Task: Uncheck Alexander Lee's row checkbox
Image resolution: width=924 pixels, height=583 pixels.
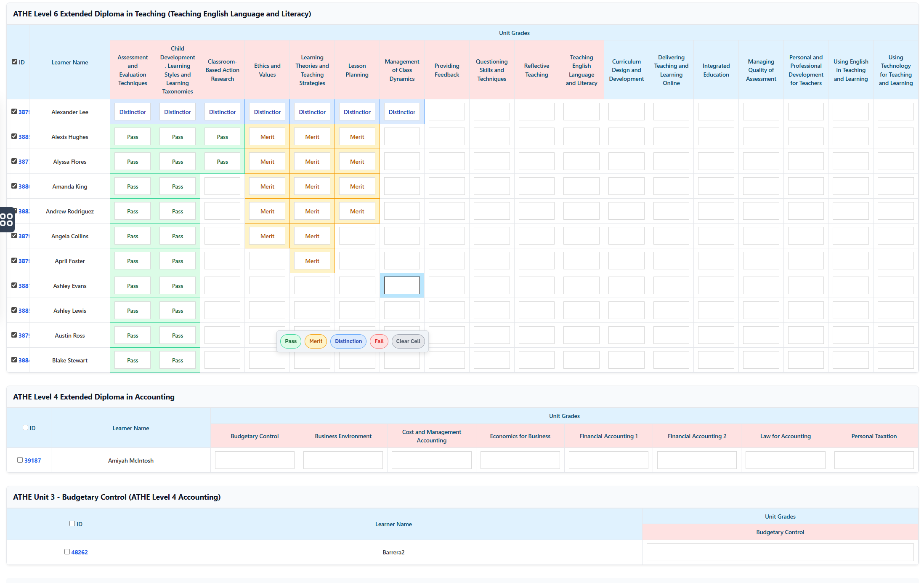Action: coord(13,111)
